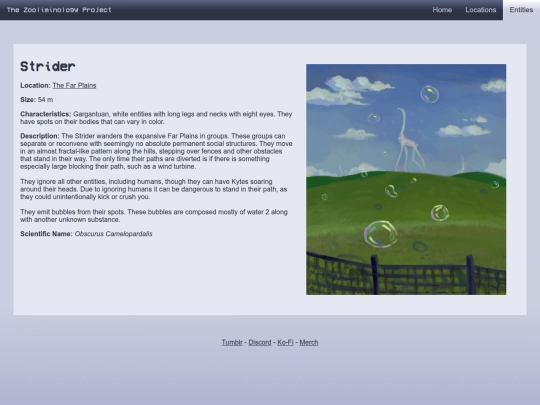Open The Far Plains location link
This screenshot has height=405, width=540.
[74, 85]
